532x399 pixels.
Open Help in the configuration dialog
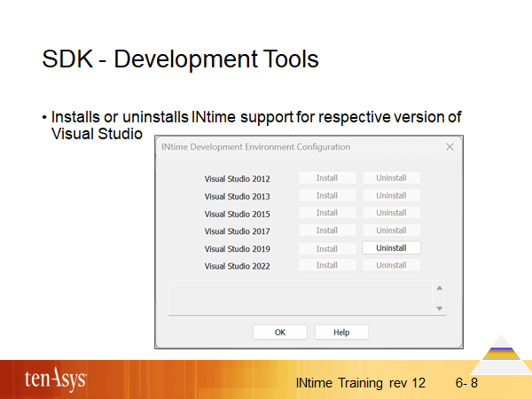(x=341, y=332)
